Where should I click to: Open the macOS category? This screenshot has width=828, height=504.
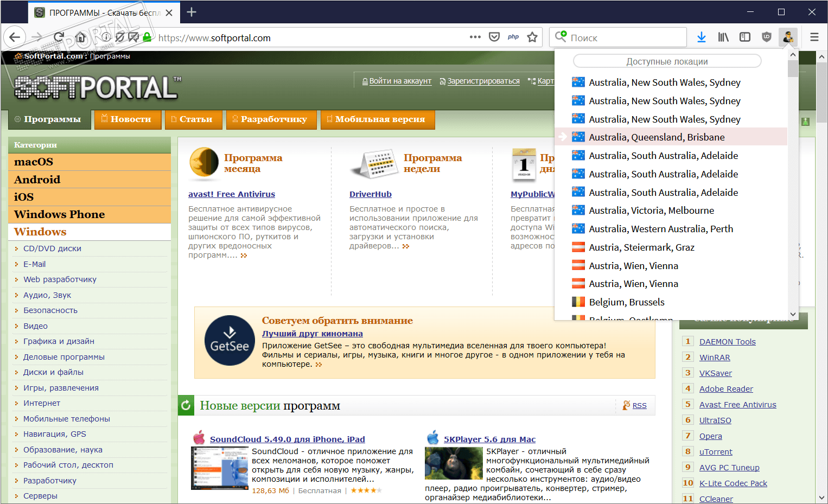click(x=90, y=162)
